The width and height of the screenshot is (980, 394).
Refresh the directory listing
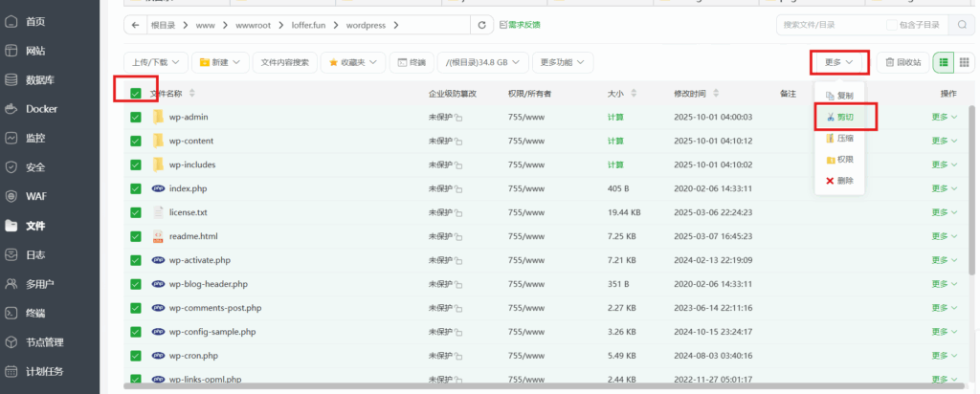pos(481,25)
